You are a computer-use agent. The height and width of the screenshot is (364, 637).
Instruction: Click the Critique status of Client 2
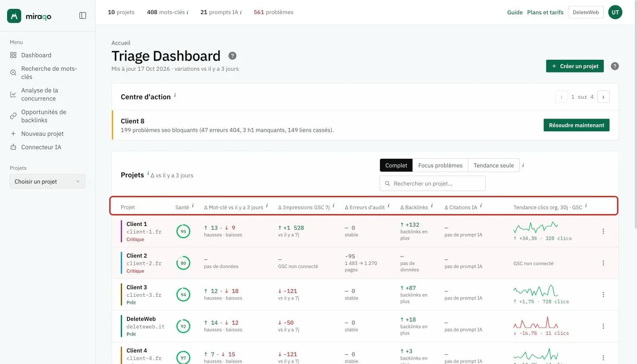point(135,271)
